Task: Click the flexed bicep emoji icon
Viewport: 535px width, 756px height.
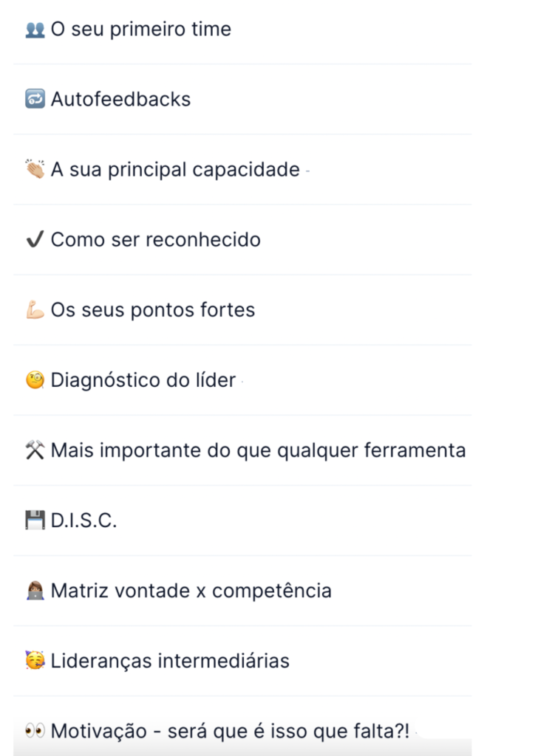Action: tap(35, 309)
